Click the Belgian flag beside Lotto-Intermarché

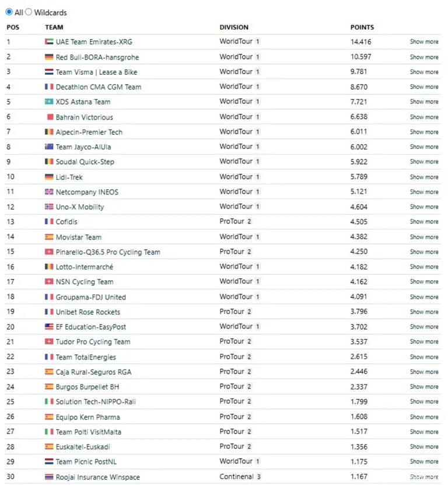pos(49,267)
